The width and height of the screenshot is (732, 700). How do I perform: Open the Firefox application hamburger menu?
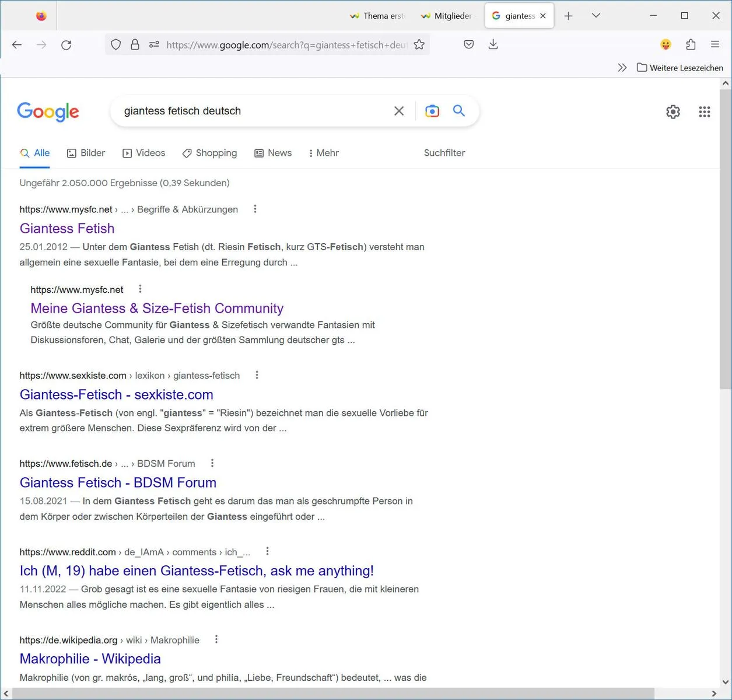[x=715, y=44]
